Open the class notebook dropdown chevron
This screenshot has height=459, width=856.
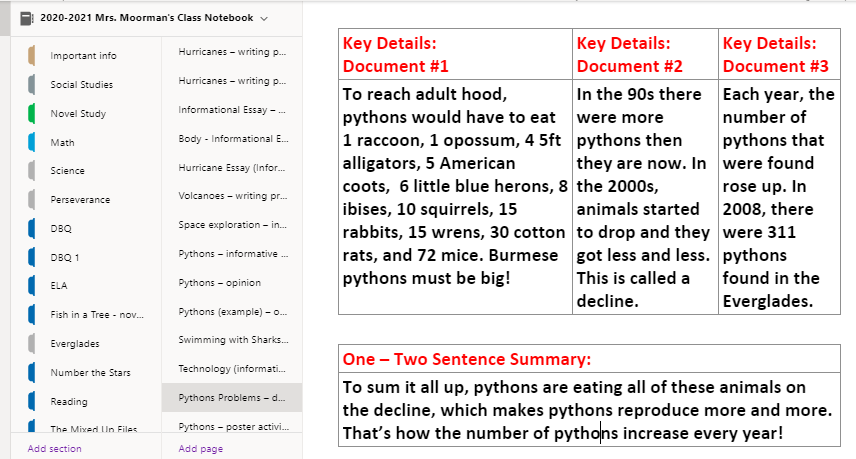264,19
